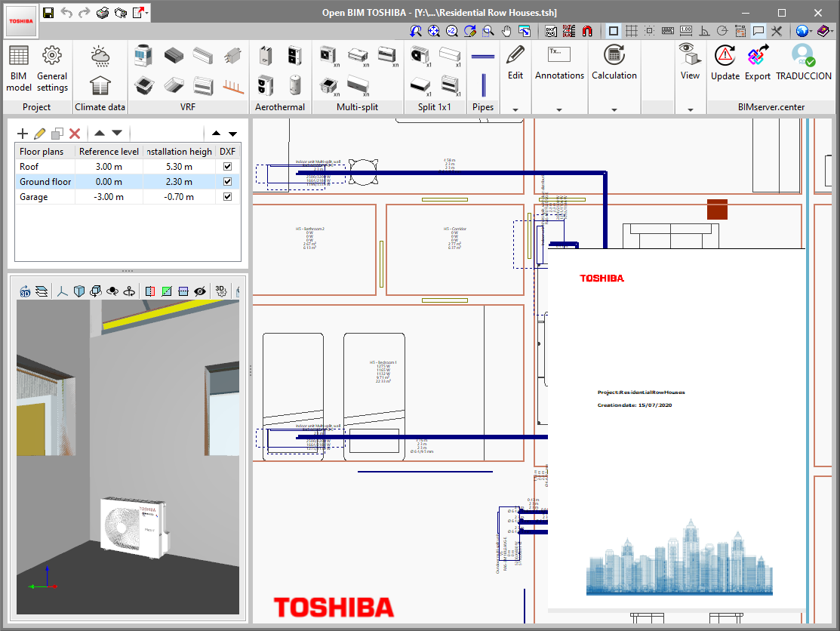840x631 pixels.
Task: Move floor plan up with first up arrow
Action: [100, 134]
